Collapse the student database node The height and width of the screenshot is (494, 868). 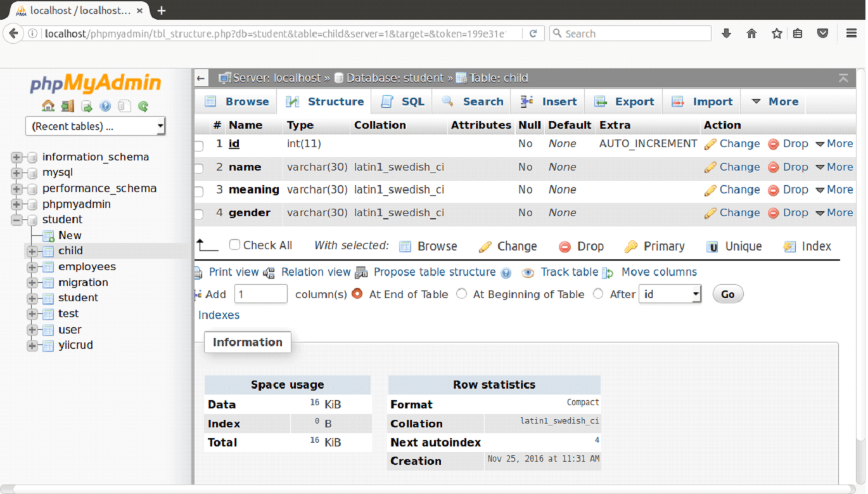(x=16, y=220)
